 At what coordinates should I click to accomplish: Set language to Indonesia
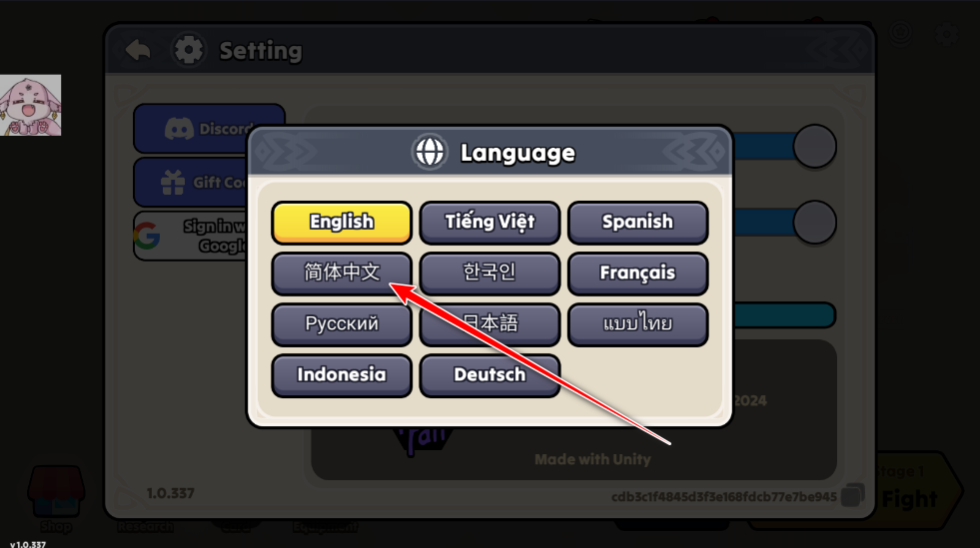pos(342,375)
